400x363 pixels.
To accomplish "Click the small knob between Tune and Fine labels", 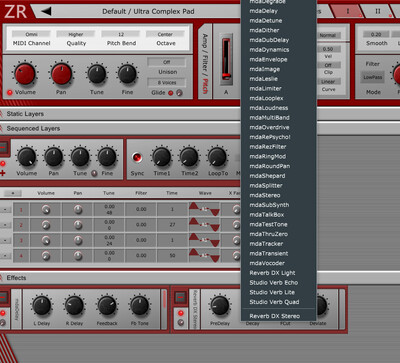I will (x=94, y=173).
